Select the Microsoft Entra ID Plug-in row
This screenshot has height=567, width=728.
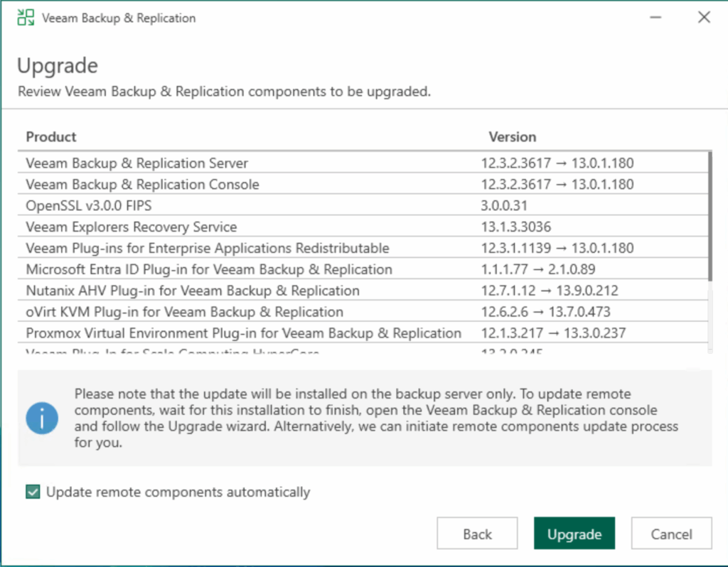209,270
